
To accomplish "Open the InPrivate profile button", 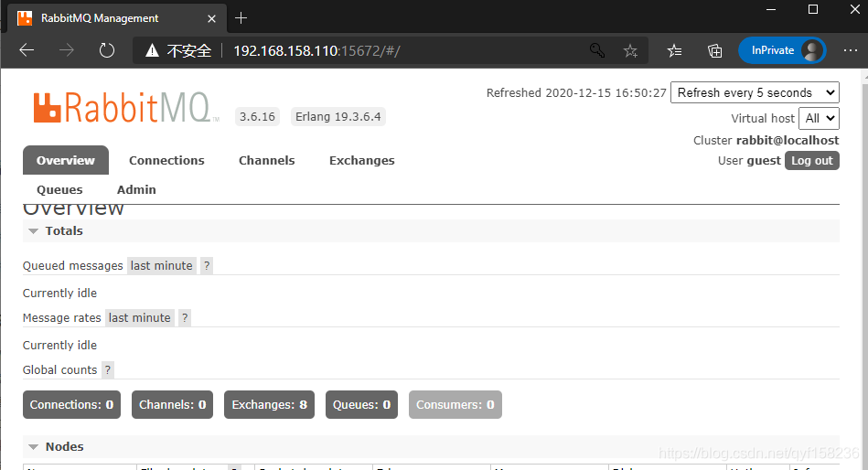I will tap(782, 50).
